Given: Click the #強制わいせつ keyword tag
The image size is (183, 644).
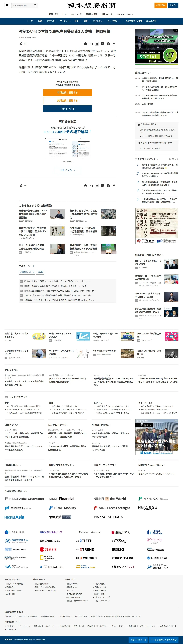Looking at the screenshot, I should 27,272.
